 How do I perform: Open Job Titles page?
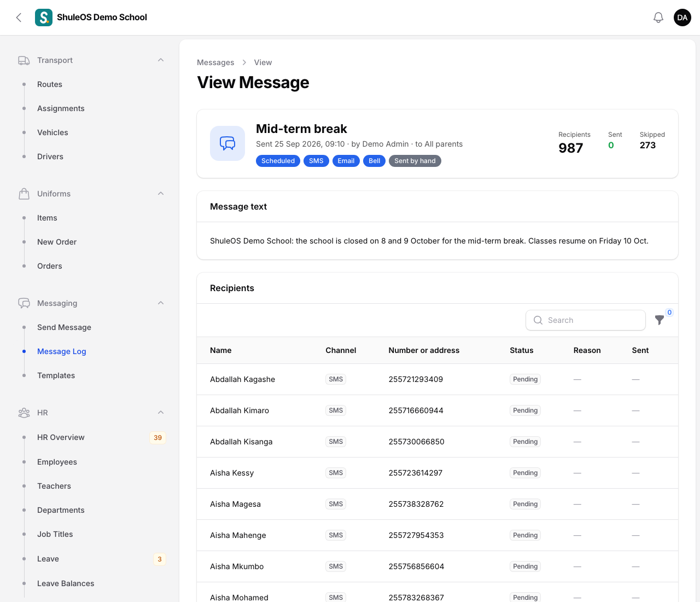point(55,534)
